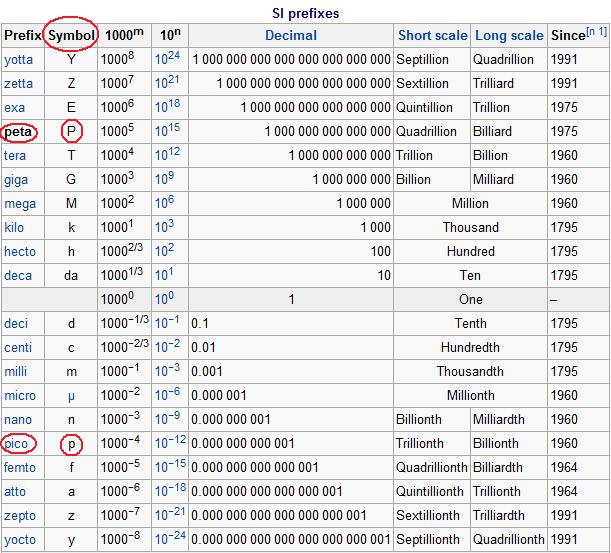611x553 pixels.
Task: Click the circled Symbol column header
Action: 71,35
